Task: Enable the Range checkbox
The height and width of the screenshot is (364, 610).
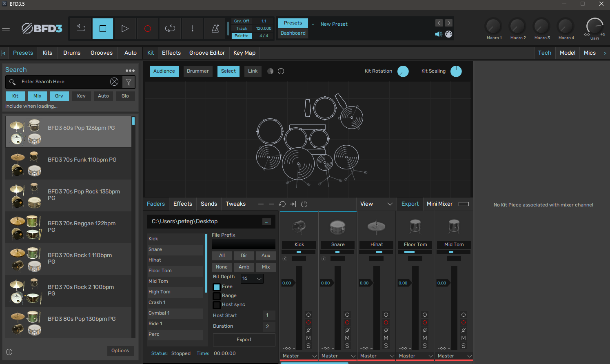Action: coord(217,296)
